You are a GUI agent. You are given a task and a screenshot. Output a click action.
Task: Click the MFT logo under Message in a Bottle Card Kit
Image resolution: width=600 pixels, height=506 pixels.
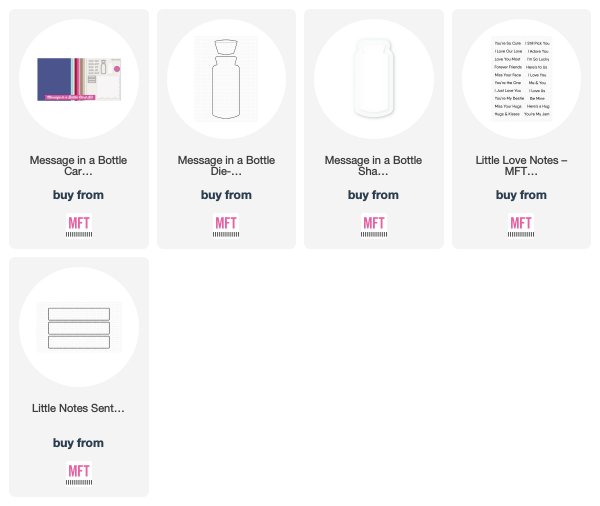pyautogui.click(x=79, y=225)
